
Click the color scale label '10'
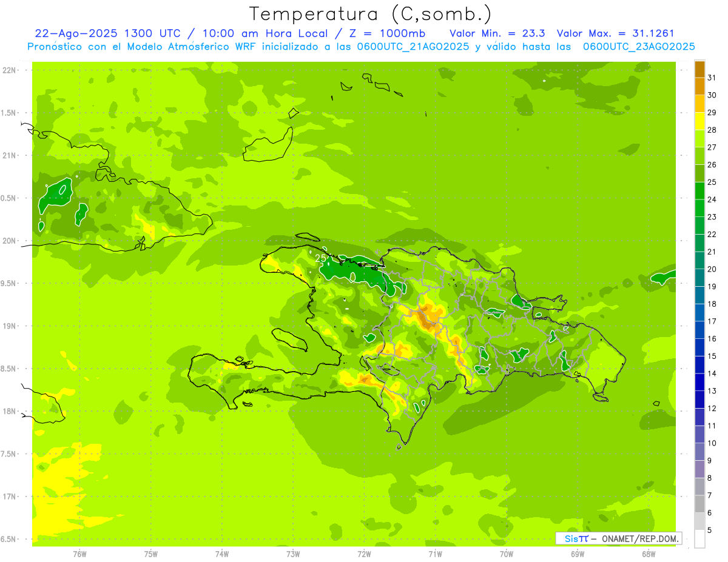coord(712,443)
